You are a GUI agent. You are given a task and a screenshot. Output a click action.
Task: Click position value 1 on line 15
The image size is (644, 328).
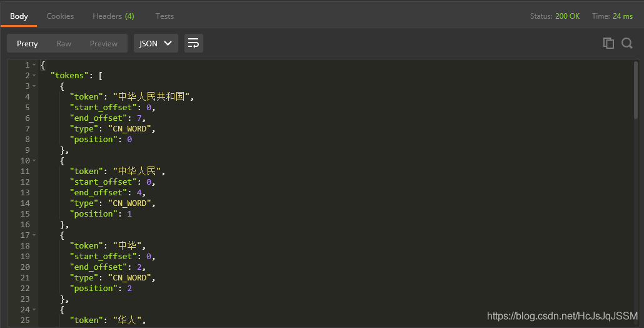tap(129, 213)
